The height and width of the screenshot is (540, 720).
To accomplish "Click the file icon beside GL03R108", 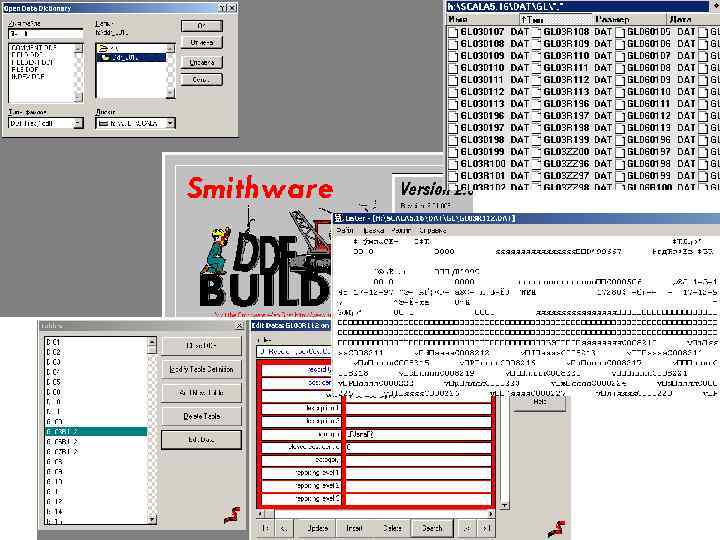I will point(536,32).
